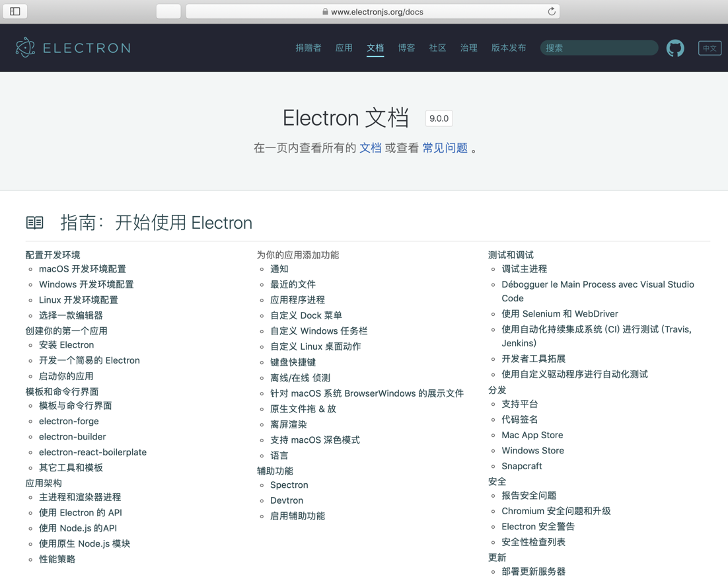Open 最近的文件 link

click(x=293, y=284)
